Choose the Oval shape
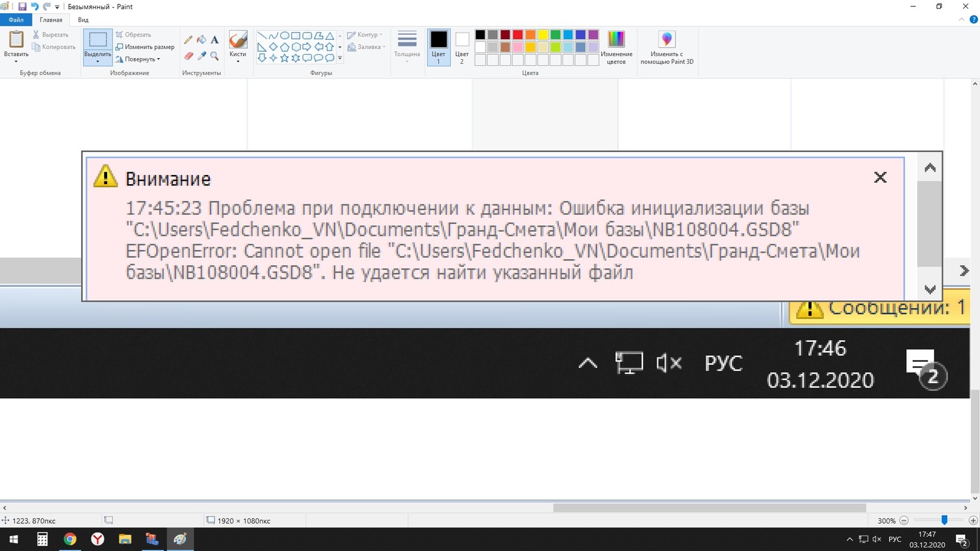This screenshot has height=551, width=980. [284, 36]
